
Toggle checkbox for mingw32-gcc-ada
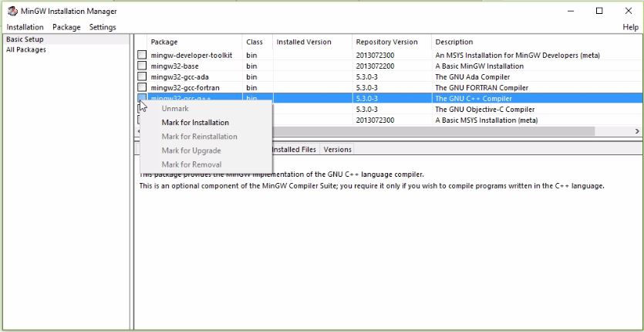tap(142, 77)
